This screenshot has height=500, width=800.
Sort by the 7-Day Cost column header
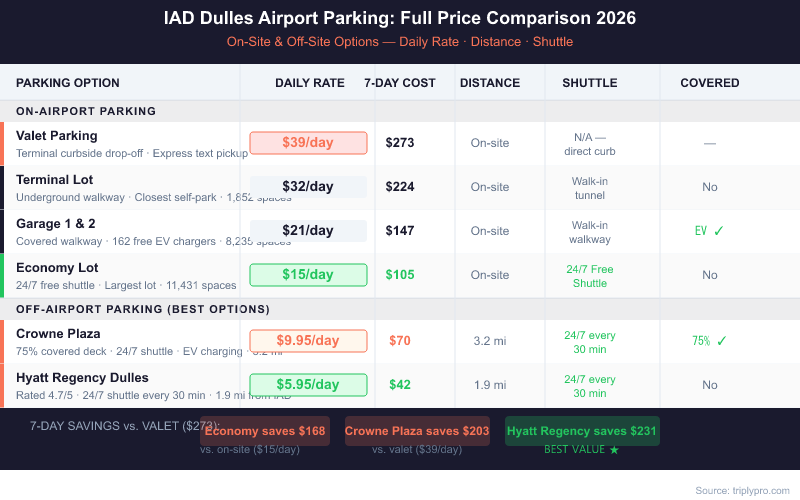click(400, 83)
